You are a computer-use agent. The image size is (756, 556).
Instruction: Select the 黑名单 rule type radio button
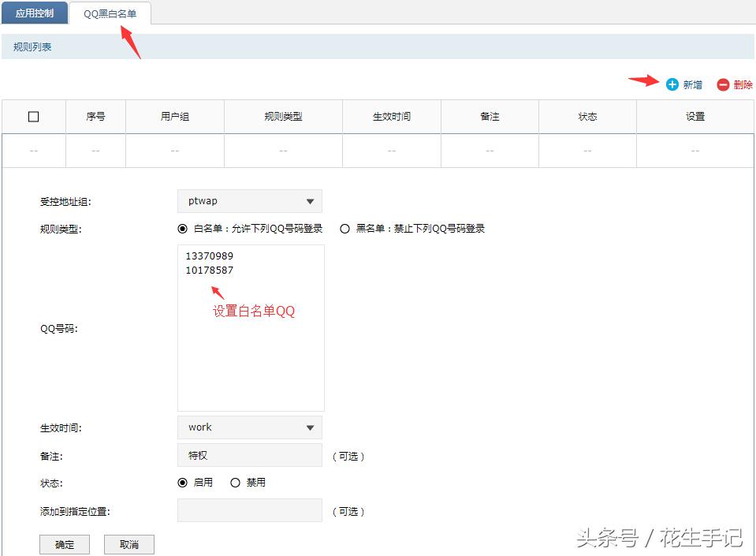coord(344,229)
